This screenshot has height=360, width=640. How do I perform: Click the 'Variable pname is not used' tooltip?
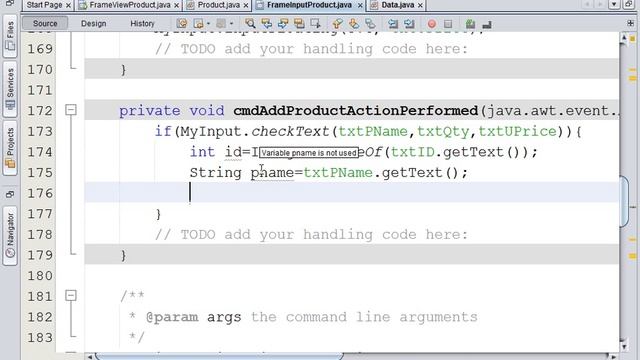[x=309, y=153]
